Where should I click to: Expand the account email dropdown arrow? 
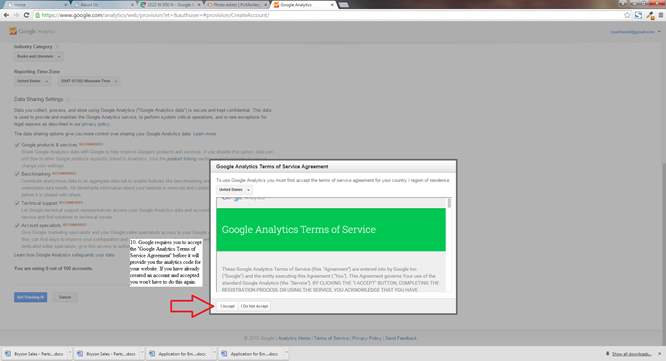pos(659,32)
